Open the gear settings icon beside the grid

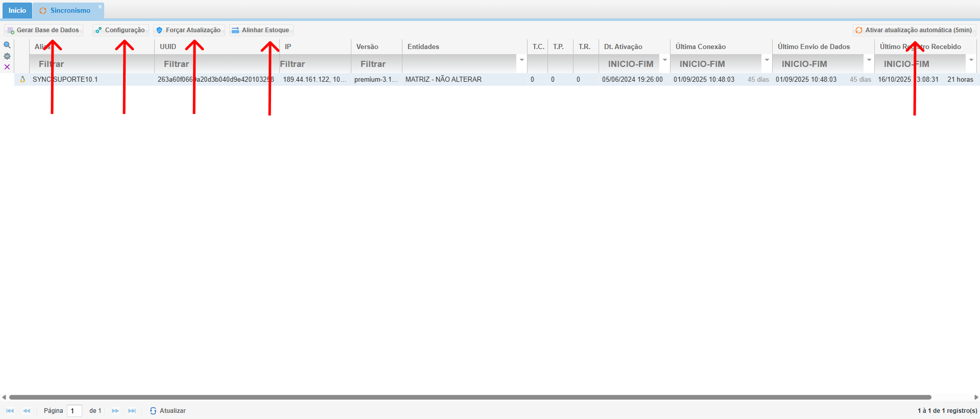pos(7,56)
